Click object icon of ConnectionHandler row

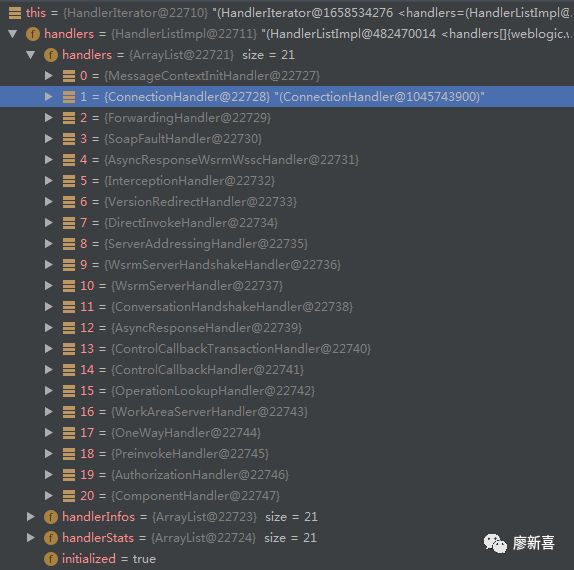(69, 97)
